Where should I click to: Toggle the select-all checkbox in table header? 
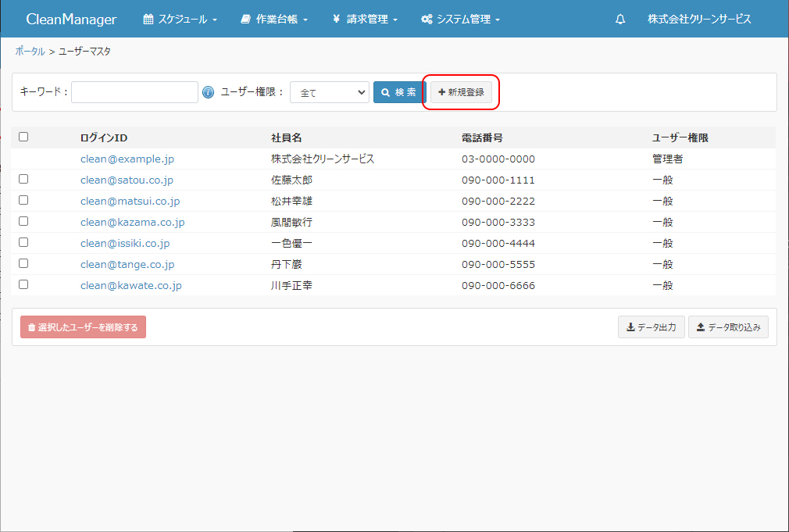pyautogui.click(x=23, y=137)
